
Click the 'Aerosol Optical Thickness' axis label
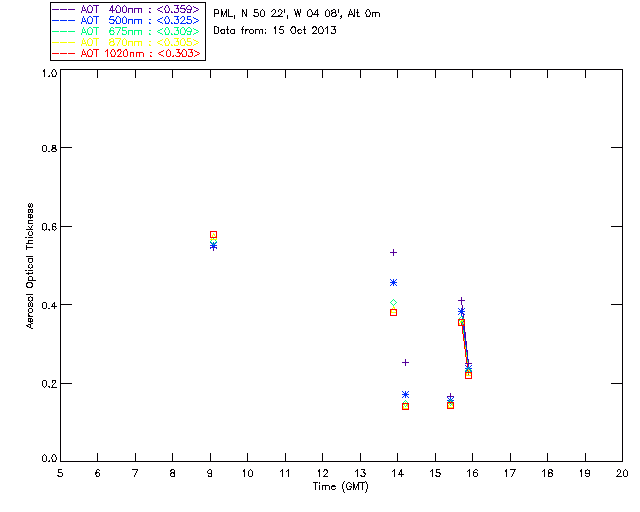coord(30,266)
